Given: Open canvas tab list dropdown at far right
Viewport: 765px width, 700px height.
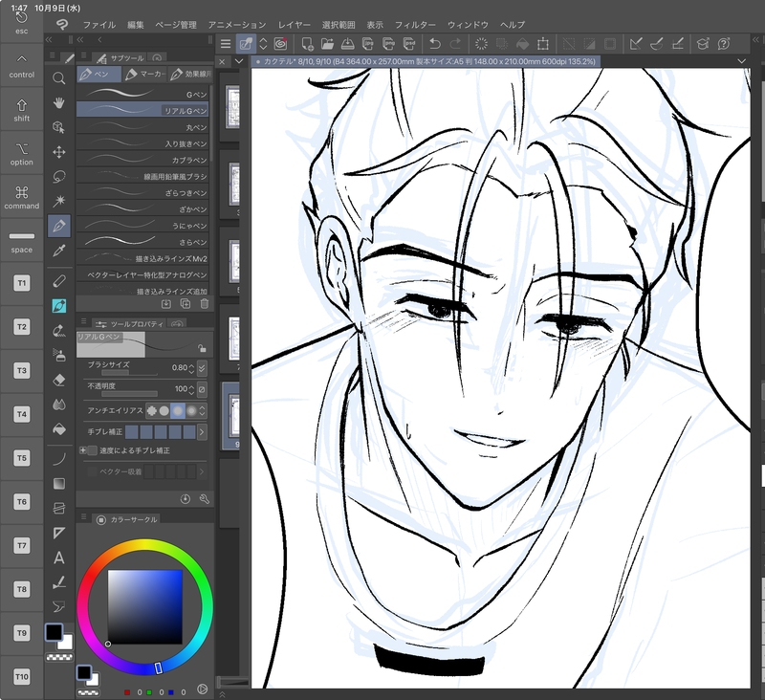Looking at the screenshot, I should [742, 61].
